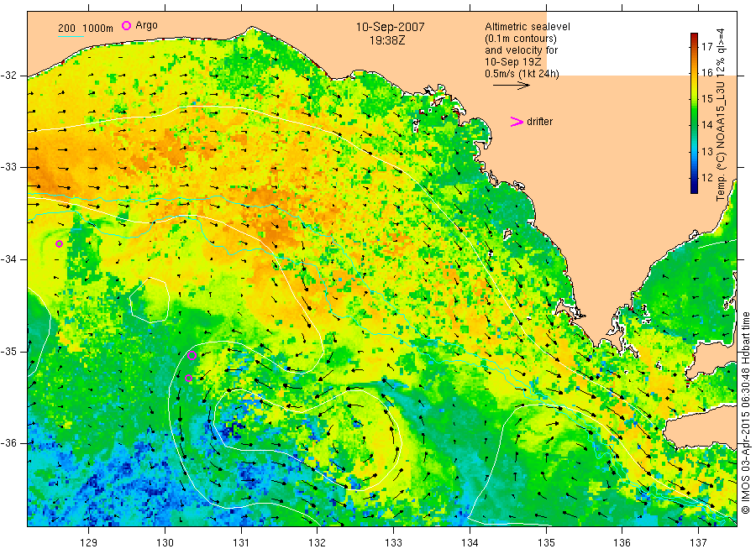Viewport: 756px width, 554px height.
Task: Click the 'drifter' legend label
Action: tap(539, 122)
